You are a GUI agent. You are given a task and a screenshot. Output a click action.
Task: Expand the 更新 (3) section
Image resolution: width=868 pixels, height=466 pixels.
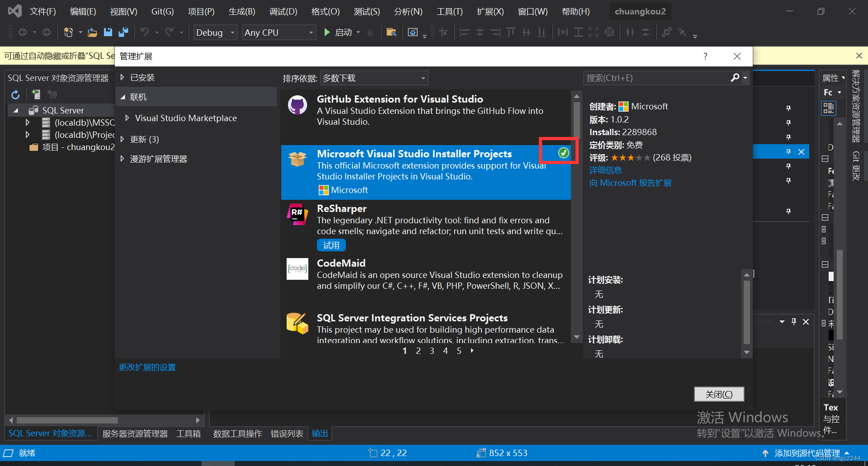(145, 139)
